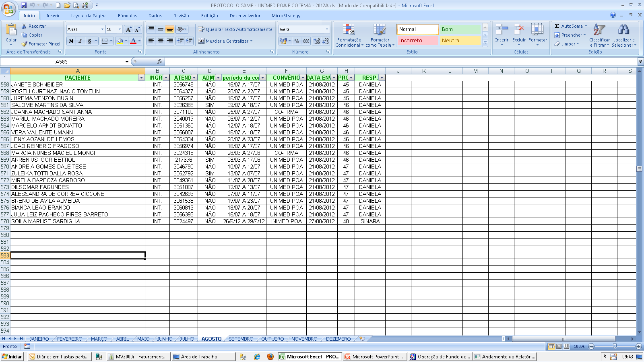Click the text orientation icon

pyautogui.click(x=181, y=29)
